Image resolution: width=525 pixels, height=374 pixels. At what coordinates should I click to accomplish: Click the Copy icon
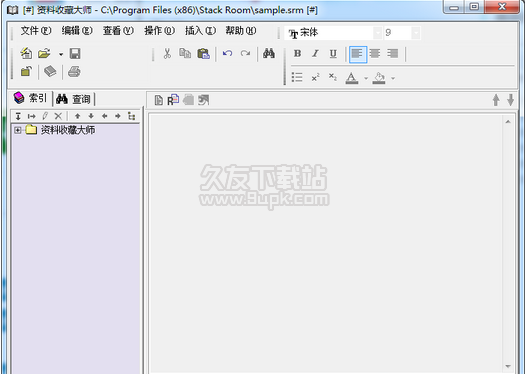(x=185, y=54)
